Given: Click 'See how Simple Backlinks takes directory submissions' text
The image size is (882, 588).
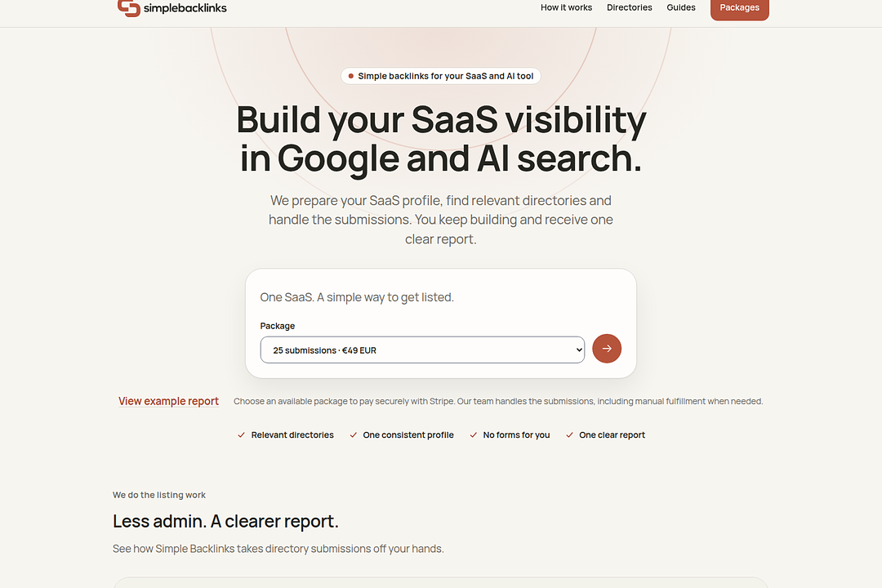Looking at the screenshot, I should [278, 549].
